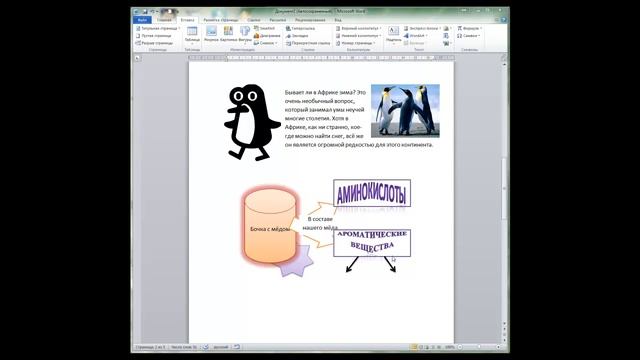Switch to Print Layout view in status bar
This screenshot has width=640, height=360.
click(414, 347)
